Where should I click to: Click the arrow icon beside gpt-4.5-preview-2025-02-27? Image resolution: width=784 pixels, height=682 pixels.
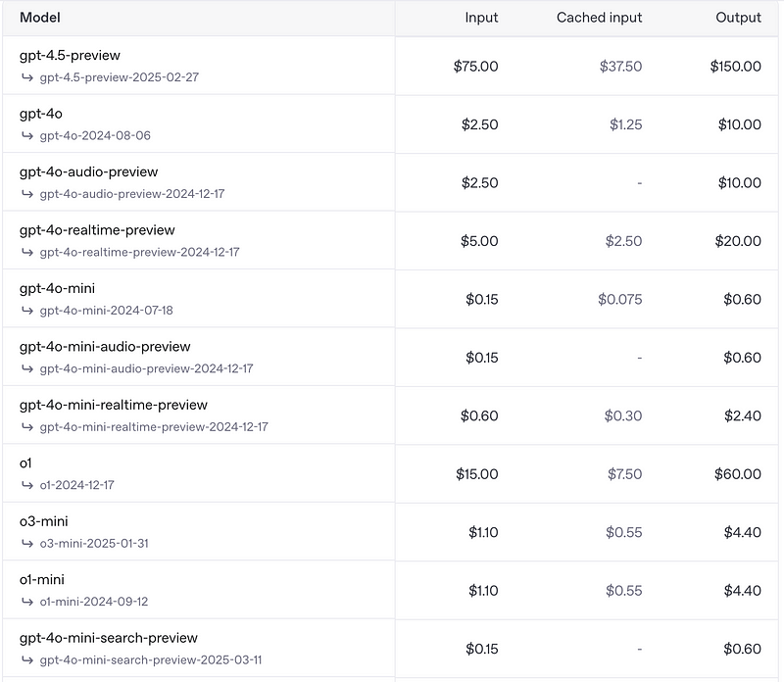[27, 77]
